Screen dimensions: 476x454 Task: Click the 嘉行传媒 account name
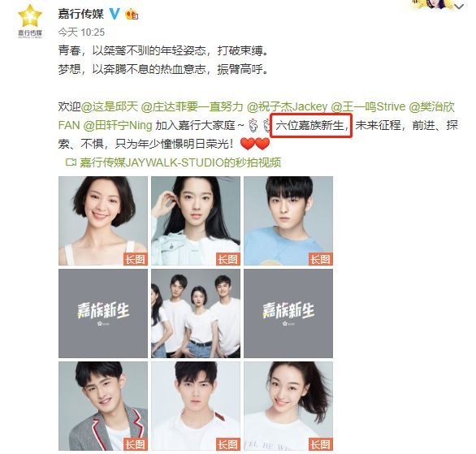[80, 14]
